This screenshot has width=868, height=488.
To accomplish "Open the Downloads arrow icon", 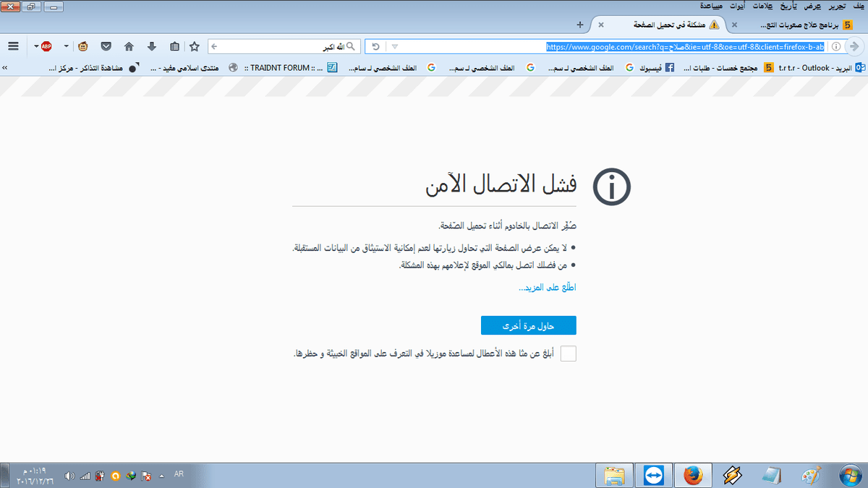I will coord(152,46).
